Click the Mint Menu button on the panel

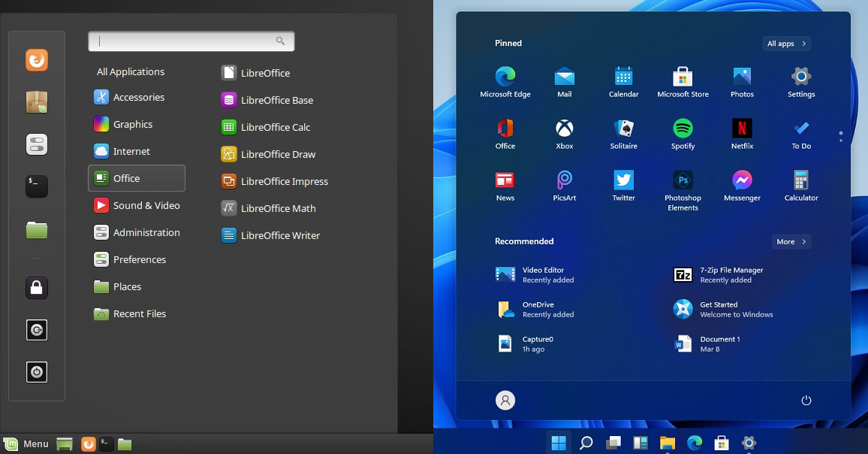26,443
